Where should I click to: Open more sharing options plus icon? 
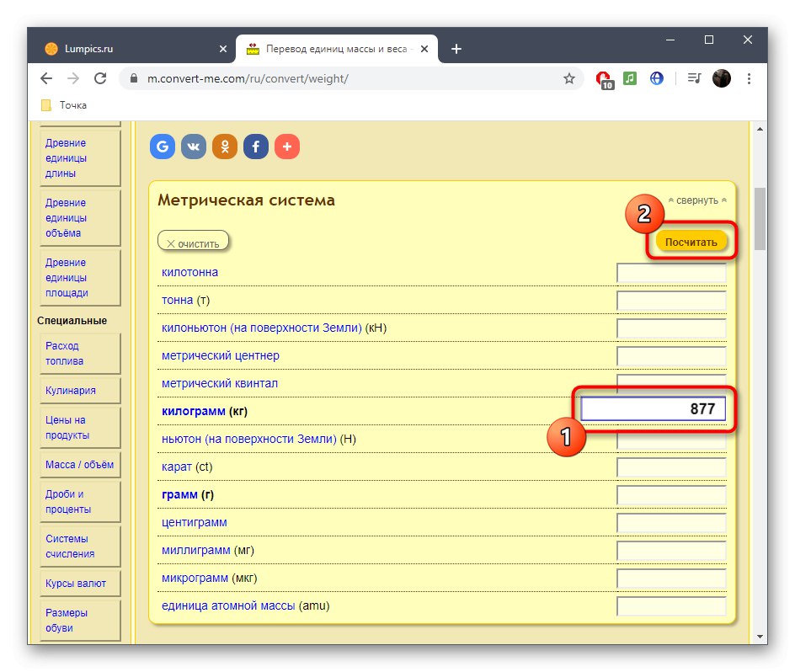click(287, 147)
